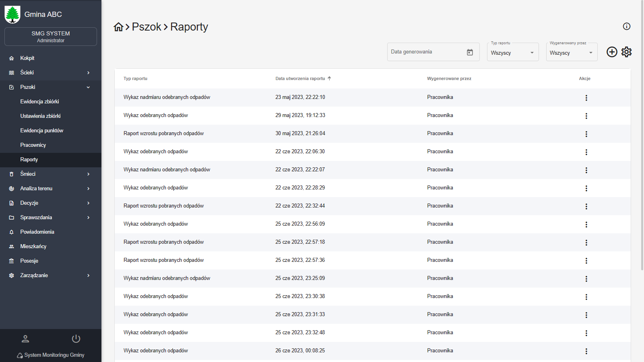The width and height of the screenshot is (644, 362).
Task: Open the Wygenerowany przez dropdown
Action: tap(571, 53)
